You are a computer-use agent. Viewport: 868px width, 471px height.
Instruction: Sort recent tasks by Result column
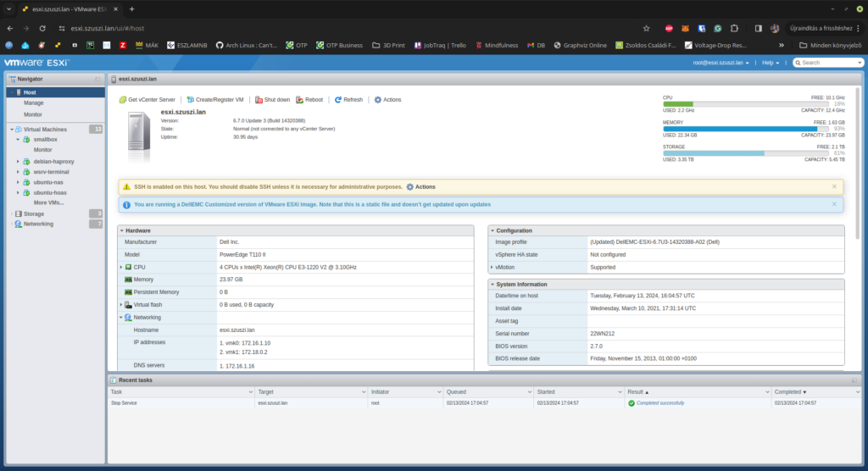coord(698,392)
